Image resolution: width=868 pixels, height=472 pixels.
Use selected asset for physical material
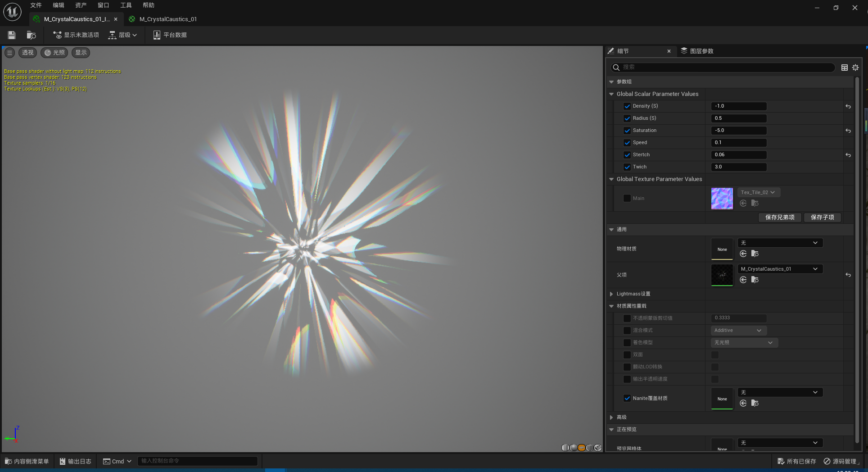point(743,254)
